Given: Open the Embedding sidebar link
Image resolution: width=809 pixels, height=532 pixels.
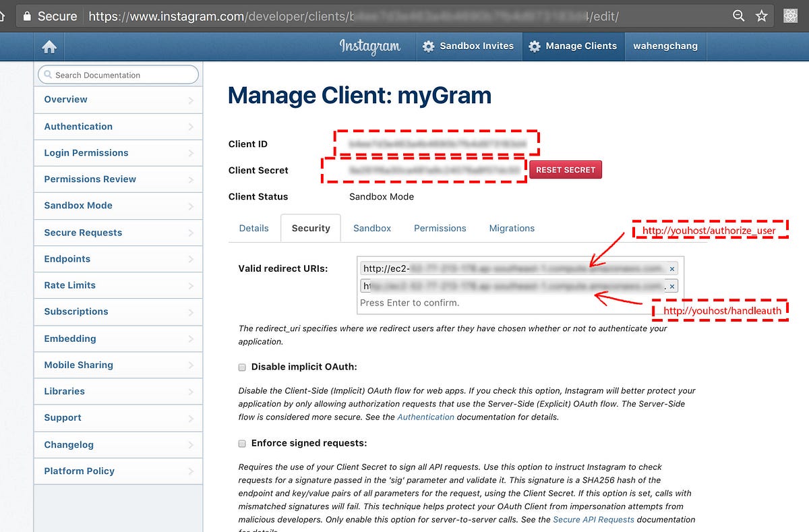Looking at the screenshot, I should coord(118,338).
